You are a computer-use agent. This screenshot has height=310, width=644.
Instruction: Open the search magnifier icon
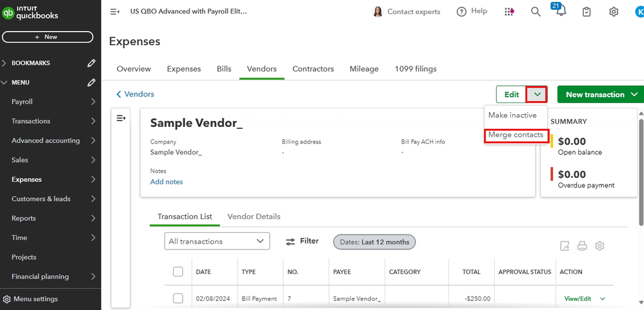536,12
